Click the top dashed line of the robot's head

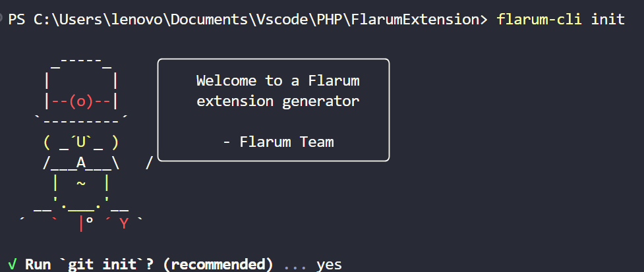[x=80, y=62]
